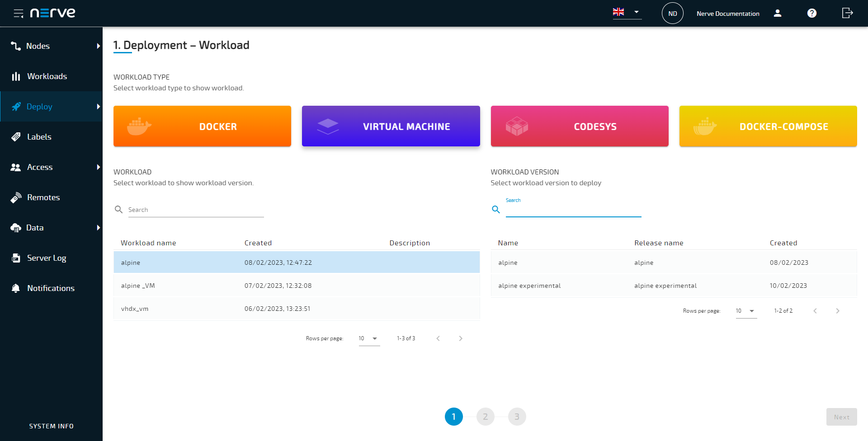Screen dimensions: 868x441
Task: Expand the Nodes submenu chevron
Action: pyautogui.click(x=98, y=46)
